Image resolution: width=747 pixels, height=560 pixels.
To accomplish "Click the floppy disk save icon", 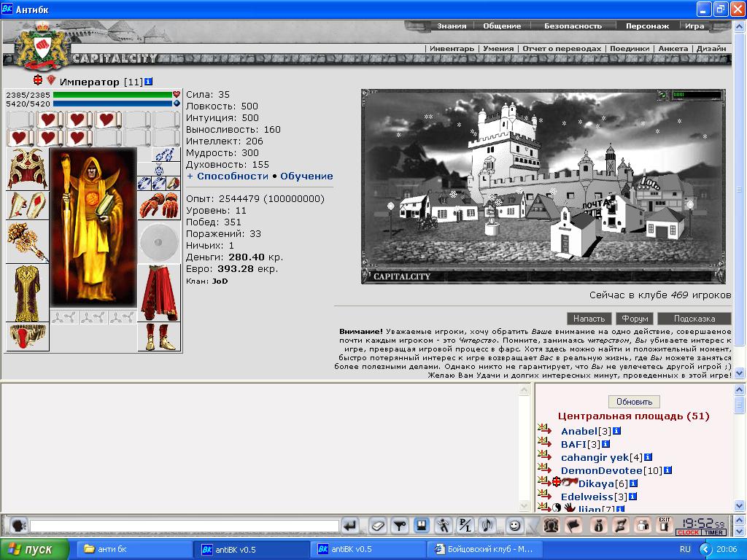I will click(x=421, y=526).
